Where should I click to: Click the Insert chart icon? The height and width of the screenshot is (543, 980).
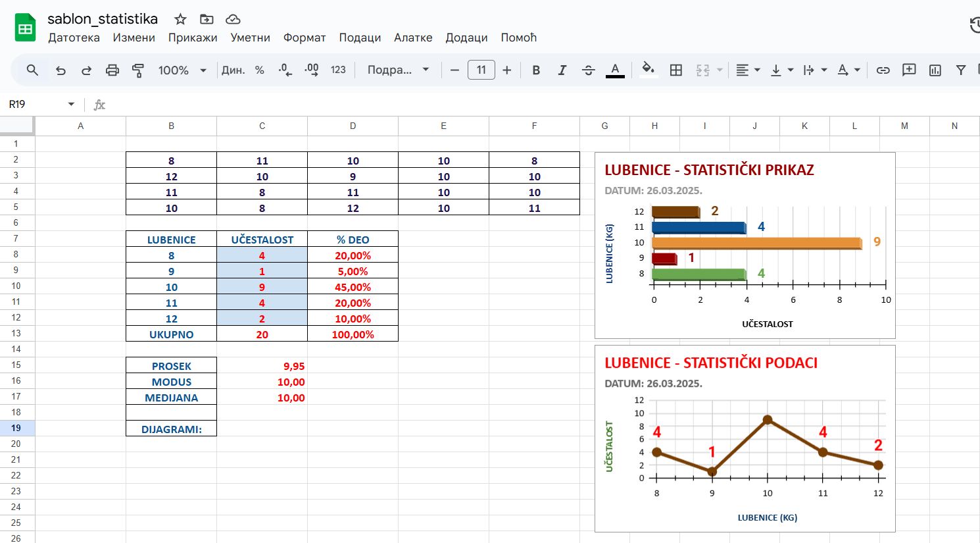pos(935,70)
